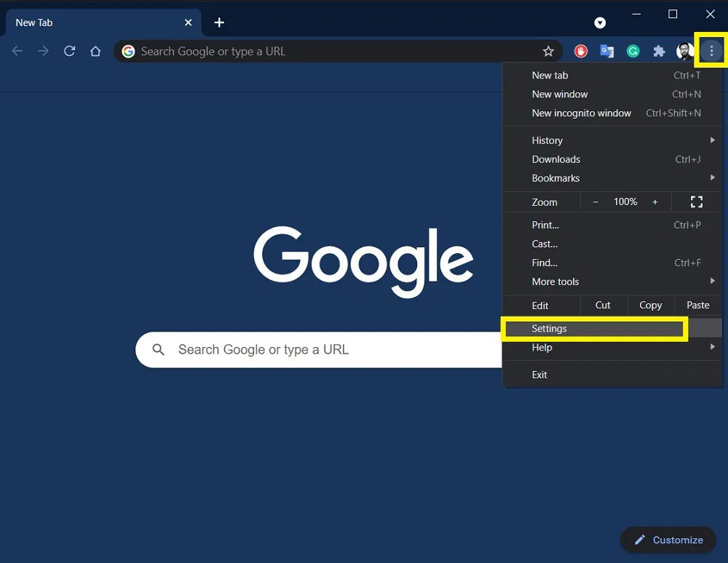Screen dimensions: 728x563
Task: Select Downloads from the menu
Action: pyautogui.click(x=556, y=159)
